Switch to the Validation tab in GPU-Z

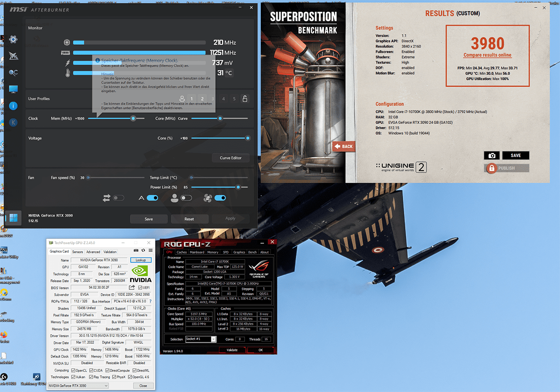coord(110,252)
